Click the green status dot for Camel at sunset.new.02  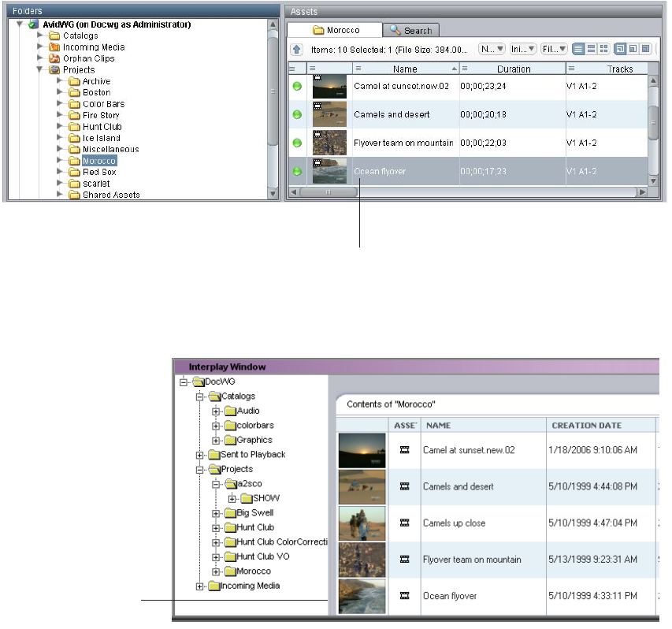point(297,86)
